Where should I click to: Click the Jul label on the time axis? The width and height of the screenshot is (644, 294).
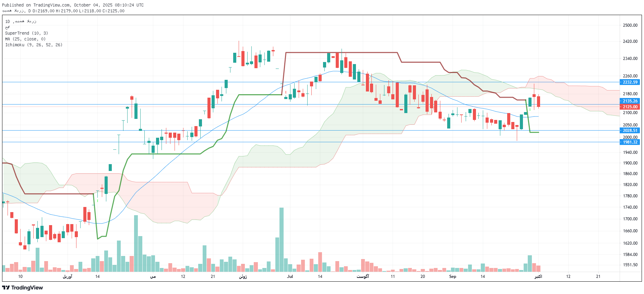pos(290,277)
